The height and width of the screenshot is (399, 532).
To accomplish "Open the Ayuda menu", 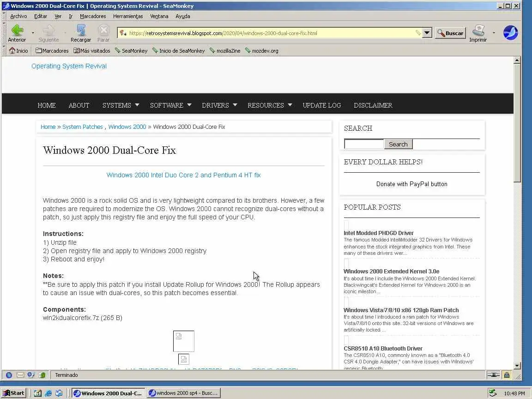I will [x=182, y=16].
